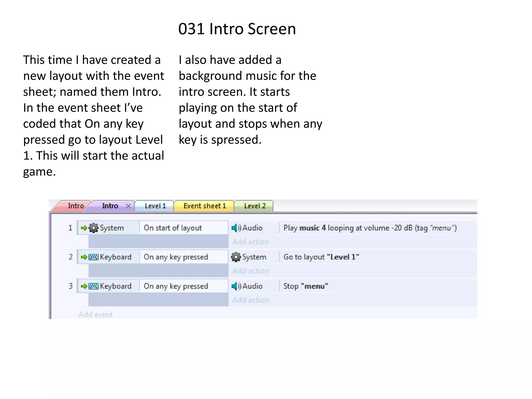Select the 'Go to layout "Level 1"' action
Image resolution: width=532 pixels, height=399 pixels.
[x=321, y=257]
